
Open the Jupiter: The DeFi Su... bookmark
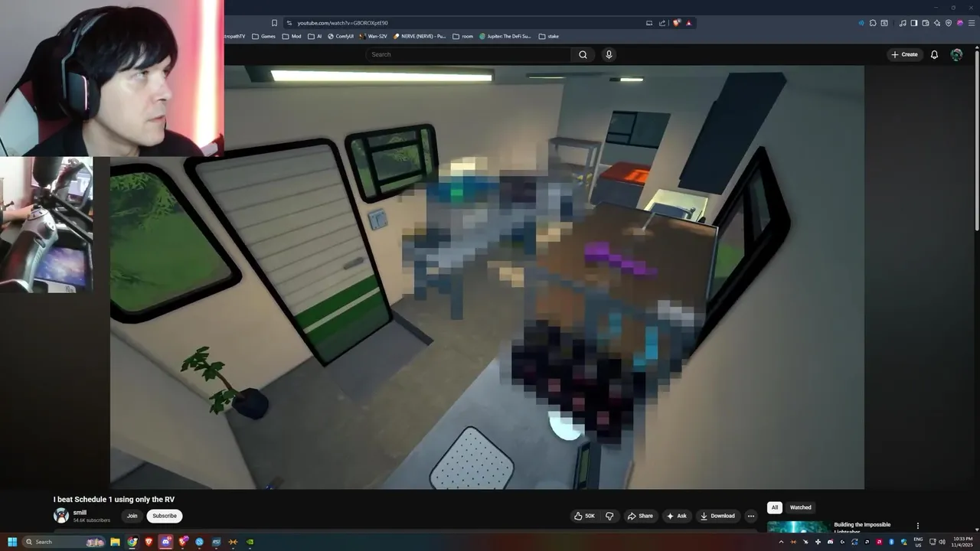tap(505, 36)
